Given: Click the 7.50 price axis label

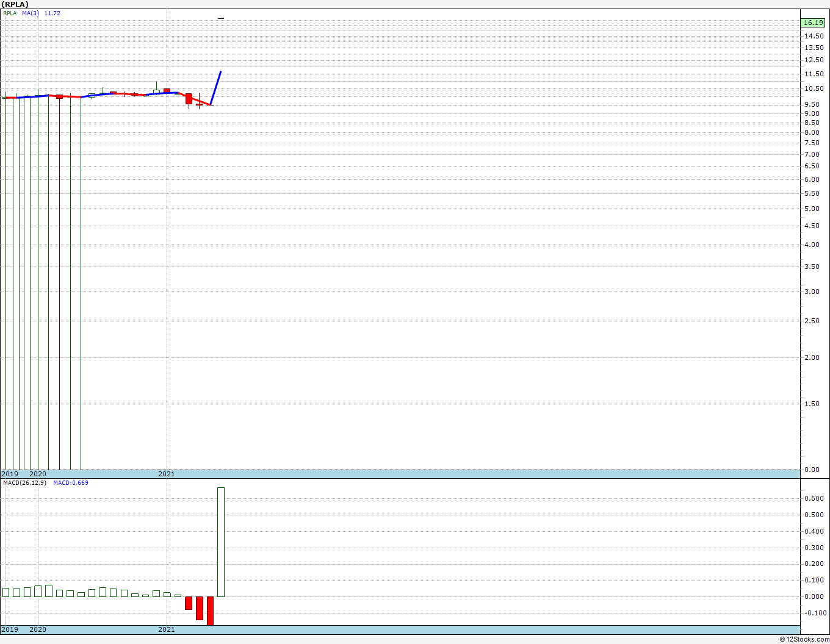Looking at the screenshot, I should (x=812, y=143).
